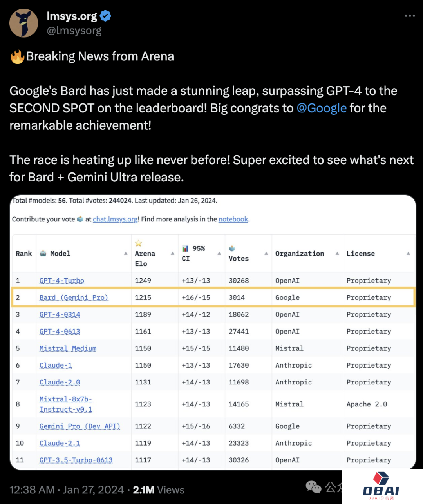Sort by Arena Elo column arrow
Screen dimensions: 423x504
coord(172,254)
